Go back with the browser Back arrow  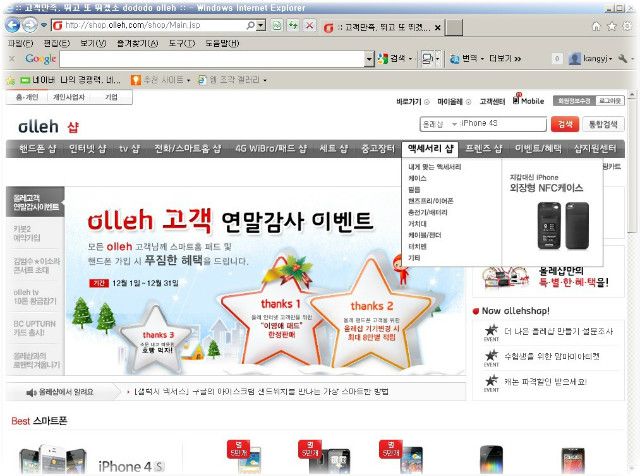[13, 25]
